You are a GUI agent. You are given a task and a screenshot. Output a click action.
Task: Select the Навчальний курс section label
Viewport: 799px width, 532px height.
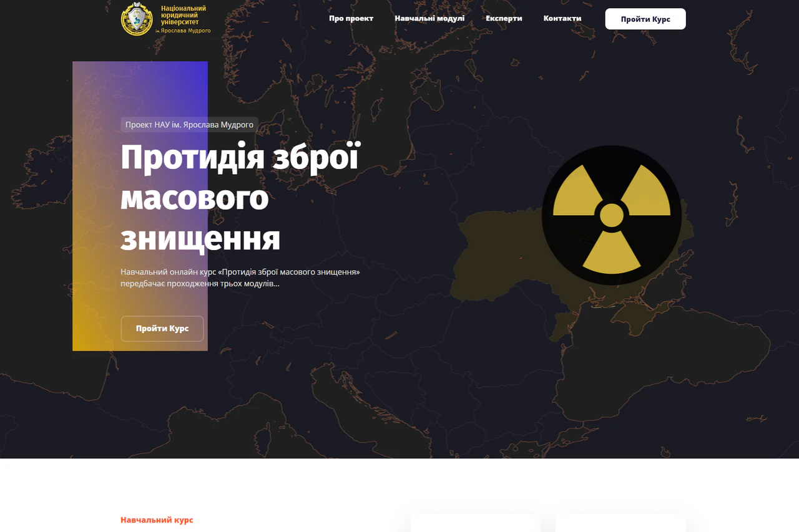point(157,520)
